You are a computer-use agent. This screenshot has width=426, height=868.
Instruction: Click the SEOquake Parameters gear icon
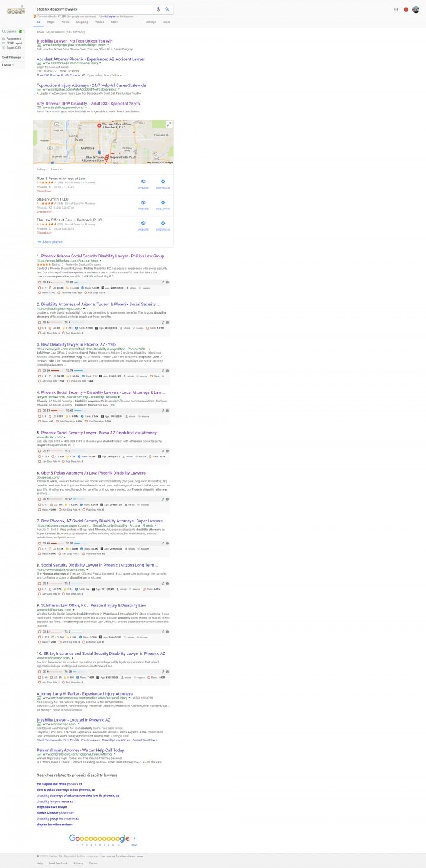coord(4,38)
